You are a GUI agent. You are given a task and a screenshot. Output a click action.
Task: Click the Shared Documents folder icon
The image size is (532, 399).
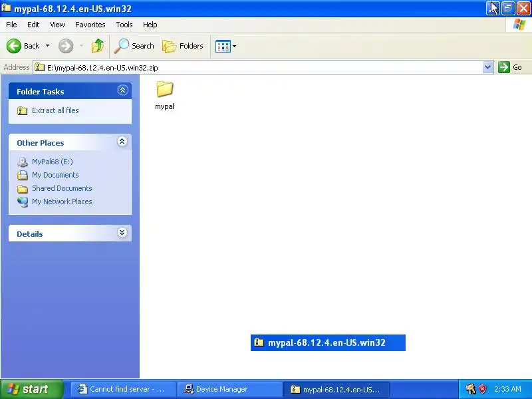pyautogui.click(x=23, y=189)
